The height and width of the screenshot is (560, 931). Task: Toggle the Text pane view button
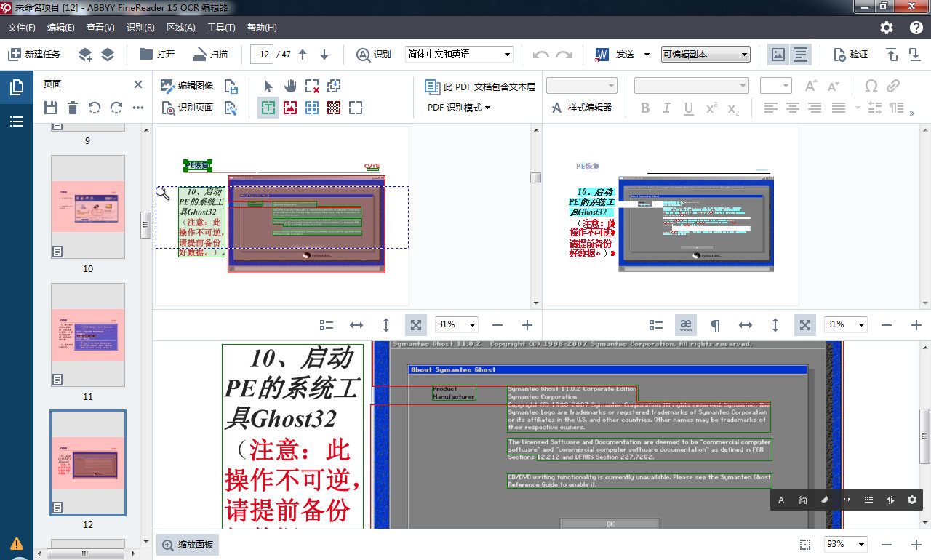(x=801, y=55)
